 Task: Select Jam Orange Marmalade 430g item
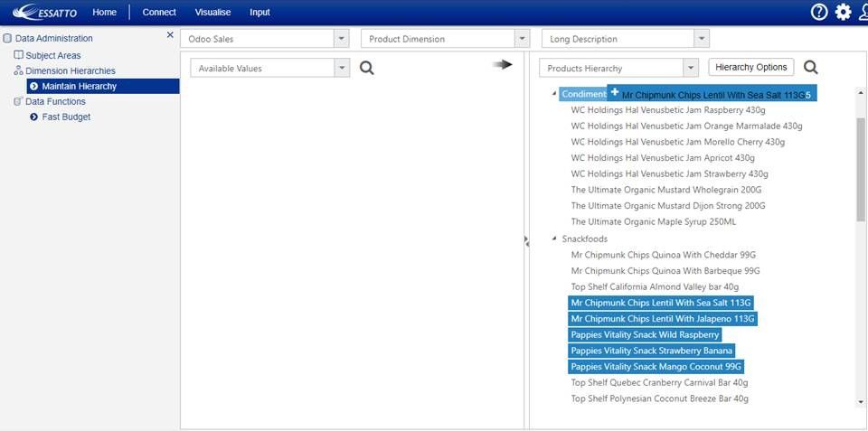pos(686,126)
